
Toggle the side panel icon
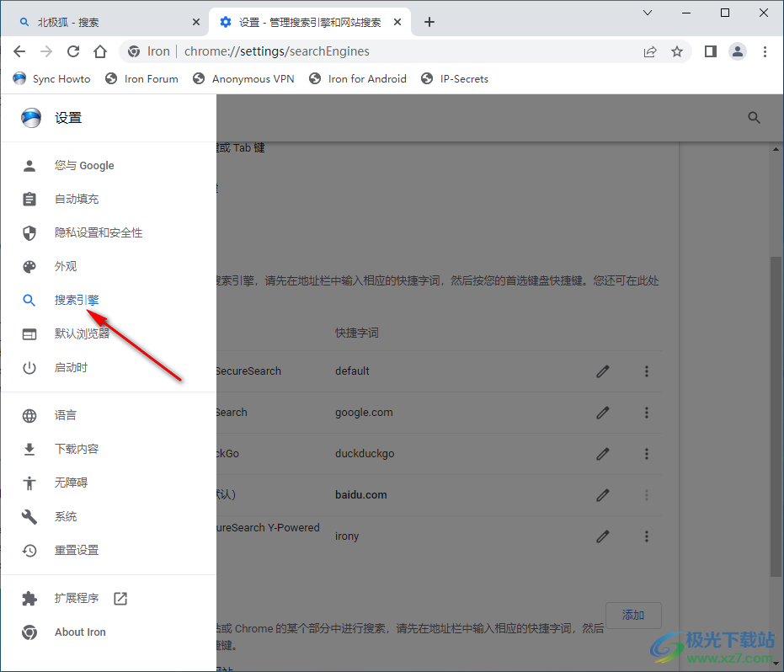coord(711,51)
